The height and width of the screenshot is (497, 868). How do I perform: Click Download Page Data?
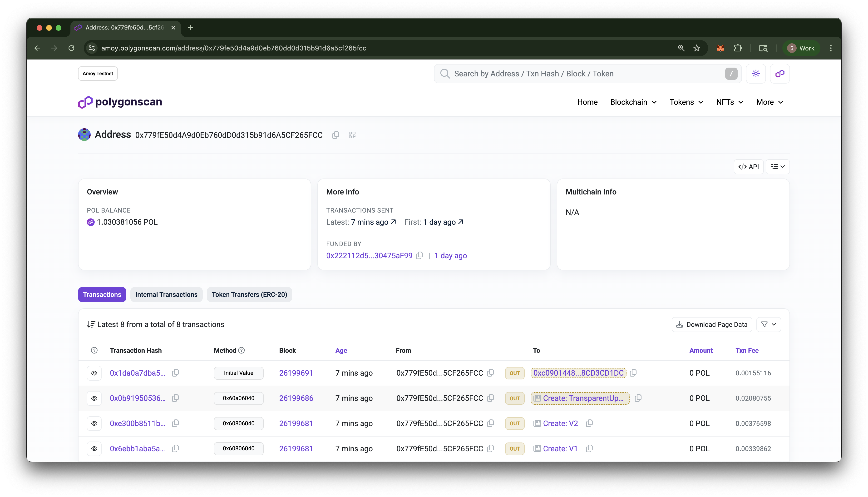[x=712, y=324]
